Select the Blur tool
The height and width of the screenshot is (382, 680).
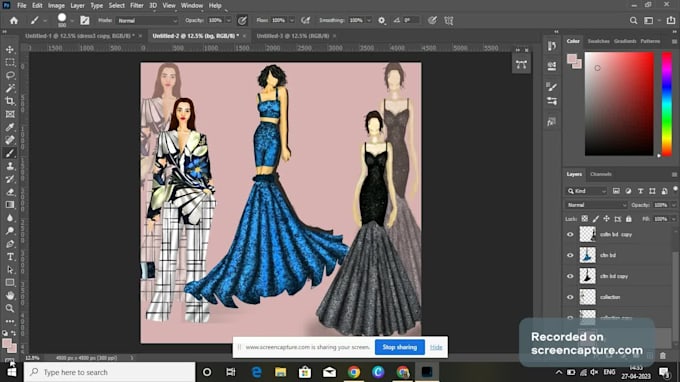[x=10, y=218]
